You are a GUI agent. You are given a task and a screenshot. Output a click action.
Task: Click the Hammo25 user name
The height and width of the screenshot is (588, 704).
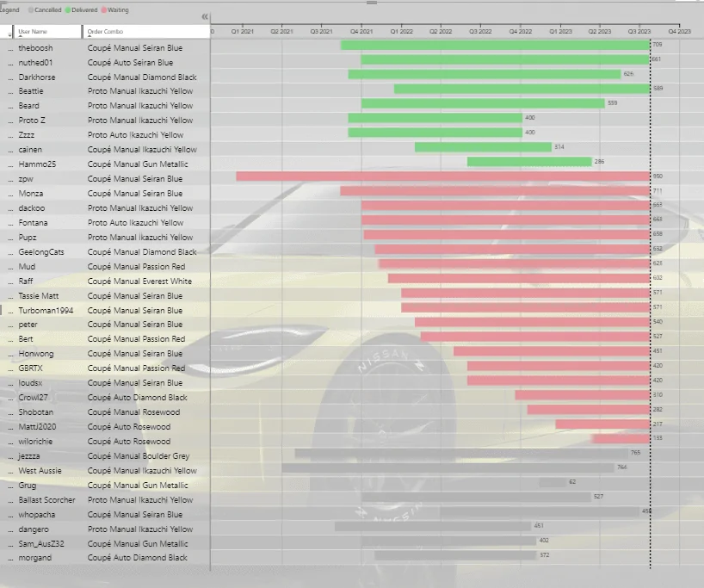[x=37, y=164]
